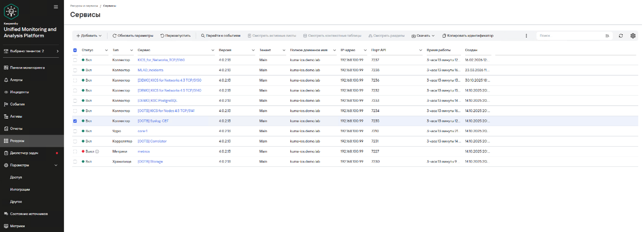Open the Статус column filter dropdown
Screen dimensions: 644x232
(106, 50)
